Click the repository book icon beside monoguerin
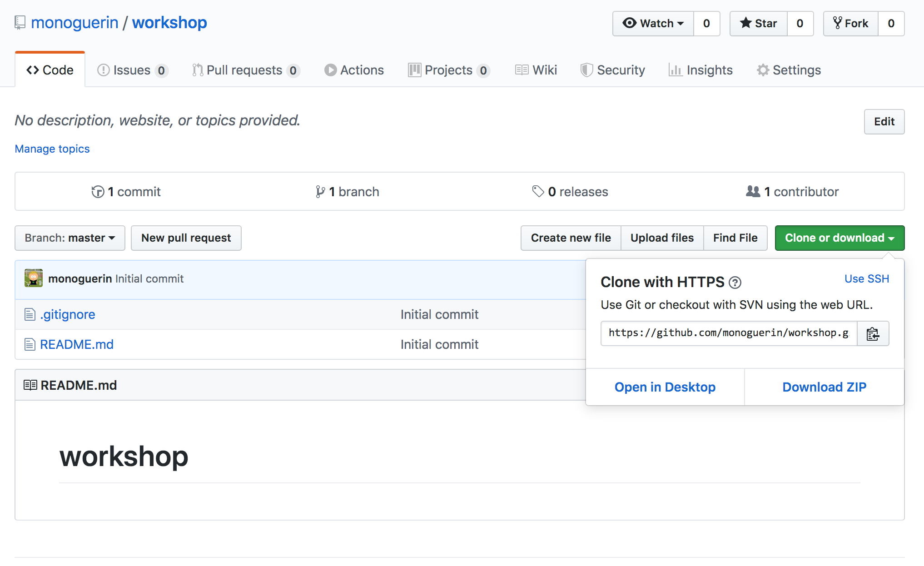The height and width of the screenshot is (566, 924). click(x=20, y=22)
